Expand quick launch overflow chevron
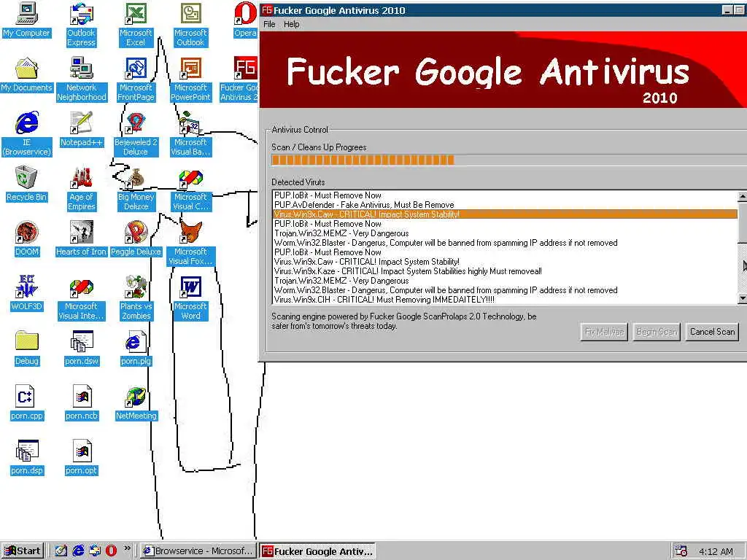 [x=127, y=548]
